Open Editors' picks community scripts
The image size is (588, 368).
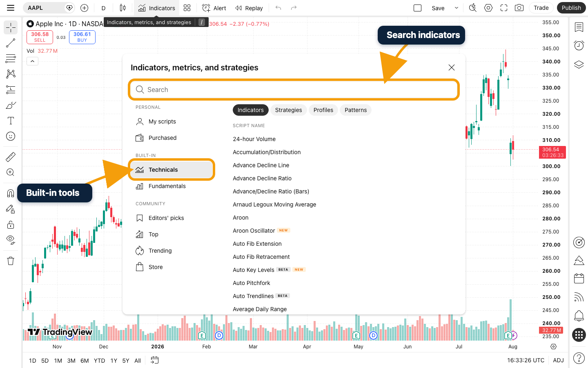(x=171, y=218)
